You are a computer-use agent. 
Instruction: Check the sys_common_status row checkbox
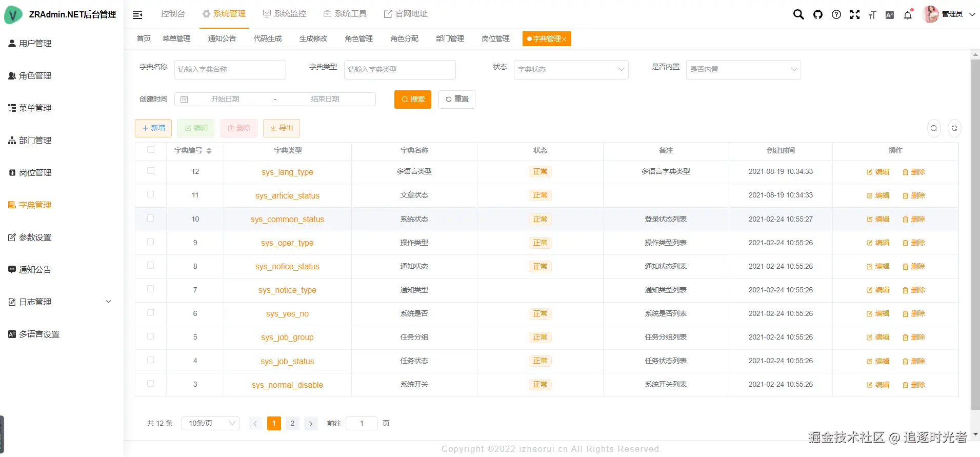pyautogui.click(x=151, y=218)
